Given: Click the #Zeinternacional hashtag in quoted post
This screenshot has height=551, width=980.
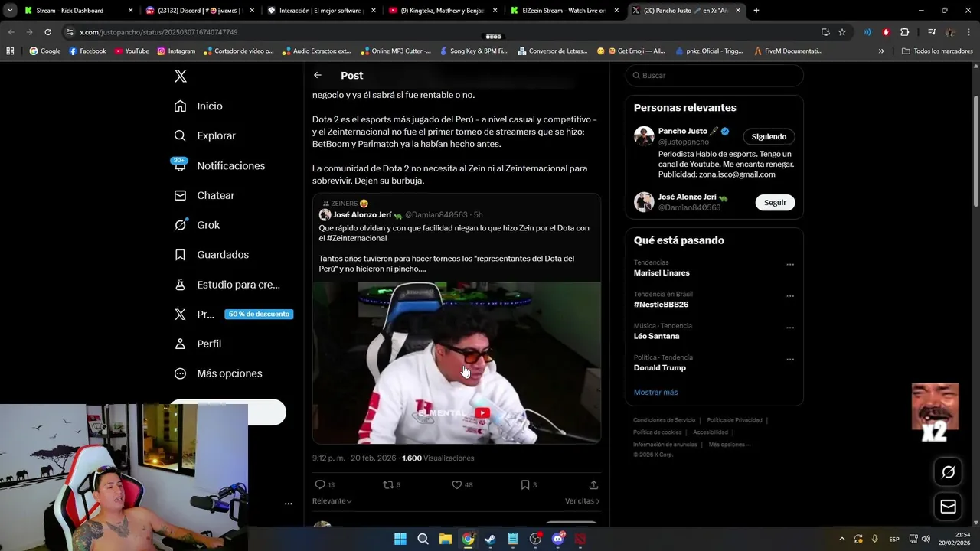Looking at the screenshot, I should click(x=357, y=238).
